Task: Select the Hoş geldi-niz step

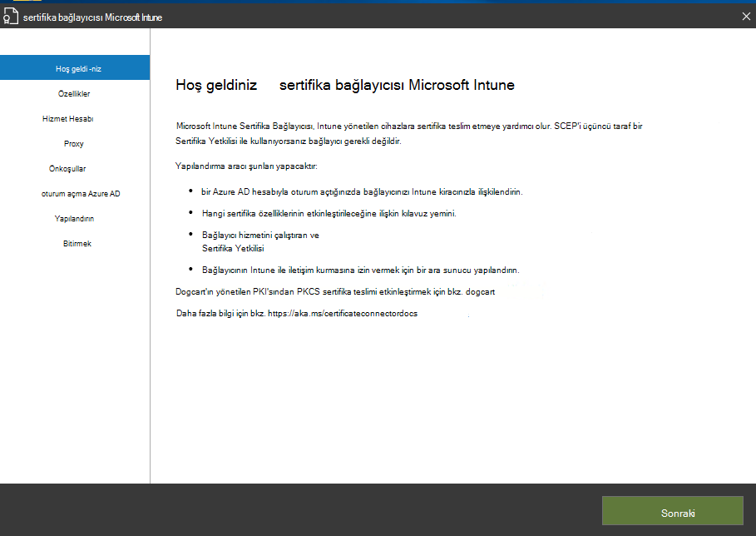Action: [75, 67]
